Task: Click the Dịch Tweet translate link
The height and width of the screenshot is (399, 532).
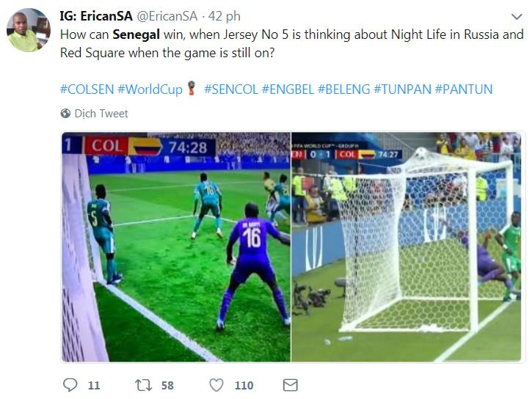Action: tap(101, 114)
